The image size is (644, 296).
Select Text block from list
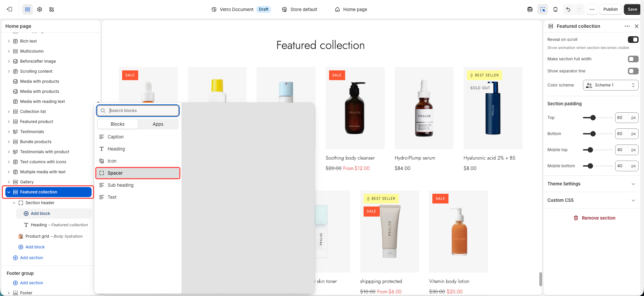[138, 197]
